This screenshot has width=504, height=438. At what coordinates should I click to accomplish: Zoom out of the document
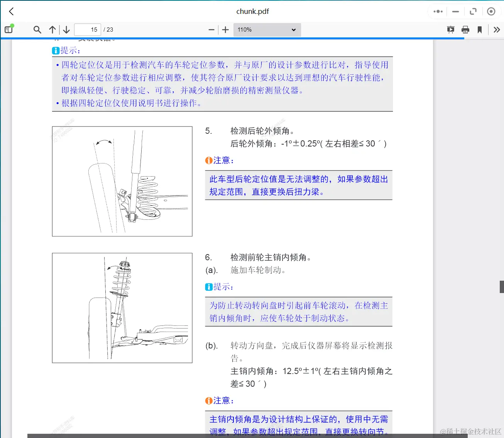(x=211, y=29)
